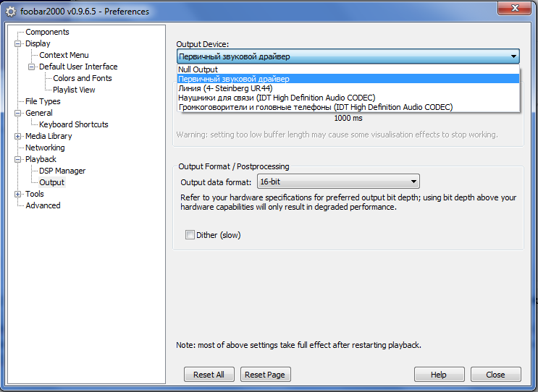This screenshot has height=392, width=538.
Task: Open the Output Device dropdown arrow
Action: (513, 56)
